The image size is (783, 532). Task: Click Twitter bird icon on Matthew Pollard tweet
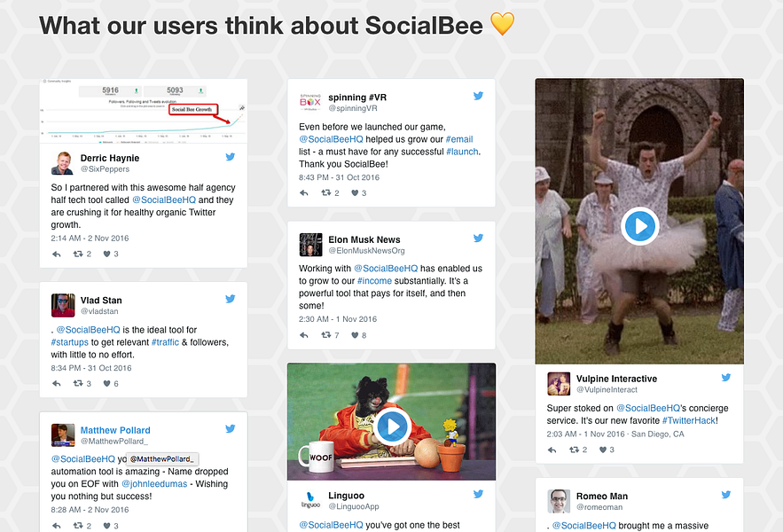click(231, 428)
